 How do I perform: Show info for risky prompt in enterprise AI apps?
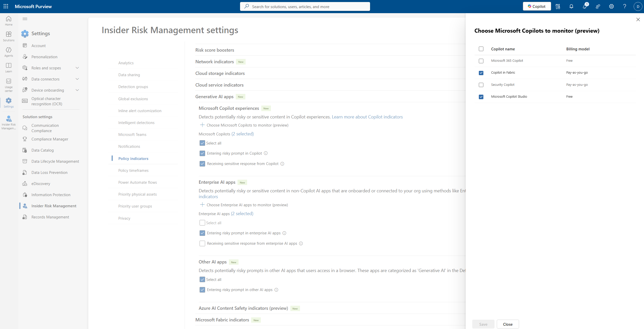284,233
